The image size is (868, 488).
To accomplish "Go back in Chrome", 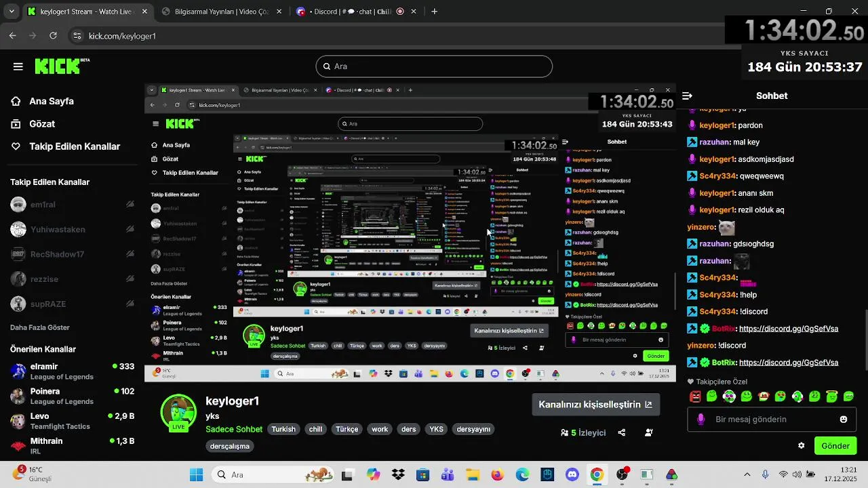I will pos(13,36).
